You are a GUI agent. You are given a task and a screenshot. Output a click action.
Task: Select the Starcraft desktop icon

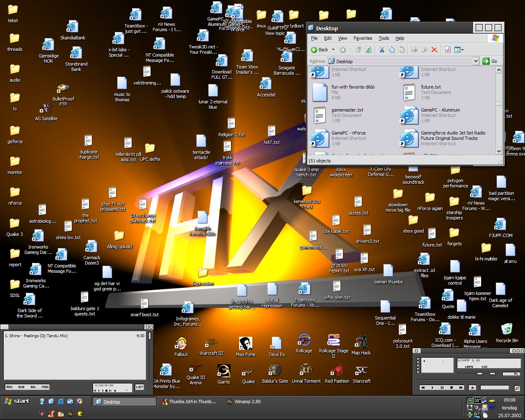(361, 374)
